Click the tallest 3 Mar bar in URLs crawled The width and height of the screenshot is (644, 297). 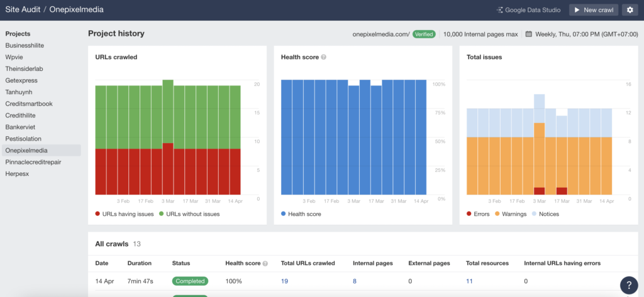(x=167, y=137)
